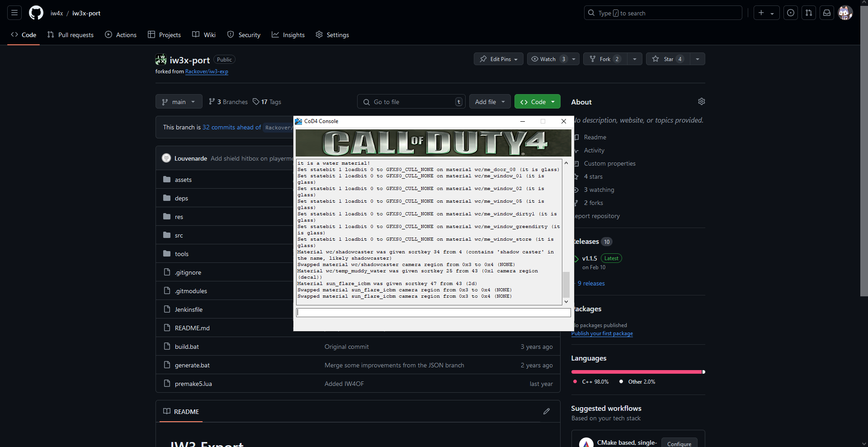The width and height of the screenshot is (868, 447).
Task: Open the Add file dropdown
Action: (490, 102)
